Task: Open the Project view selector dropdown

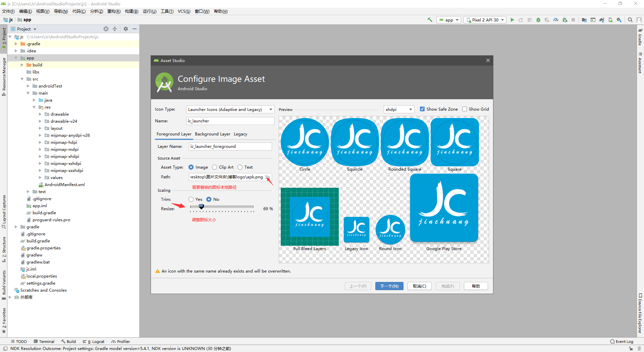Action: (x=24, y=29)
